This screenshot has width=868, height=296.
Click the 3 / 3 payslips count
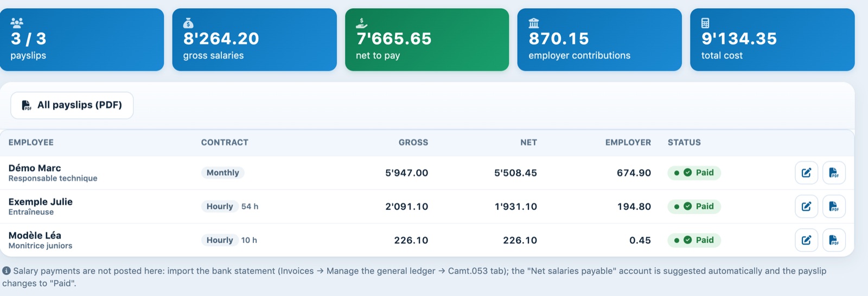click(x=29, y=38)
